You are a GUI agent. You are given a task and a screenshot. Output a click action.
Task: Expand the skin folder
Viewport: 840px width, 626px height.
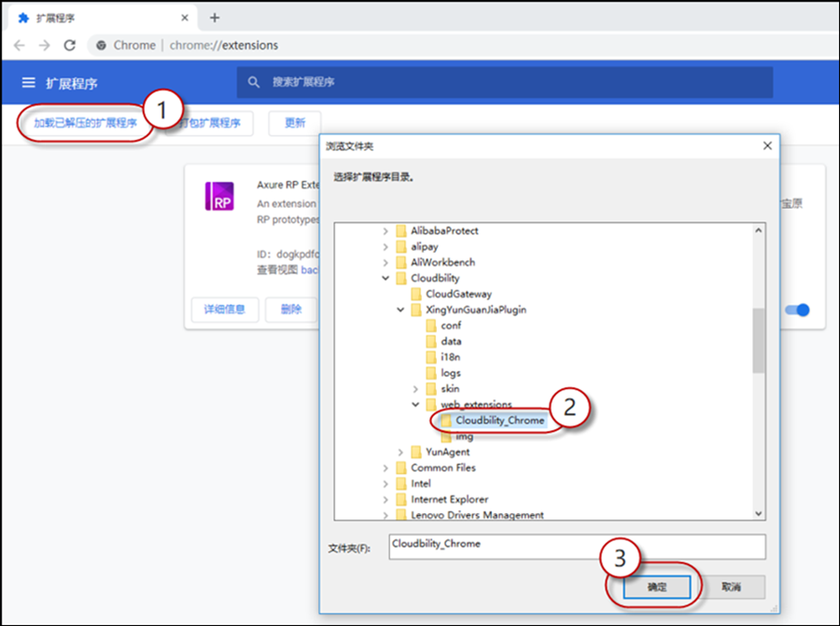(415, 389)
